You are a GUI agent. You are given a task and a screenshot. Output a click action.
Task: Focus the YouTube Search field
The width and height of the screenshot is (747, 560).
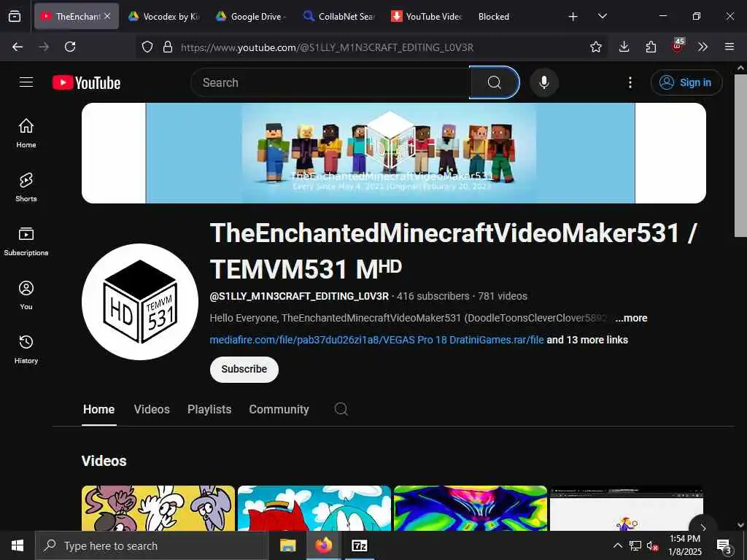330,82
